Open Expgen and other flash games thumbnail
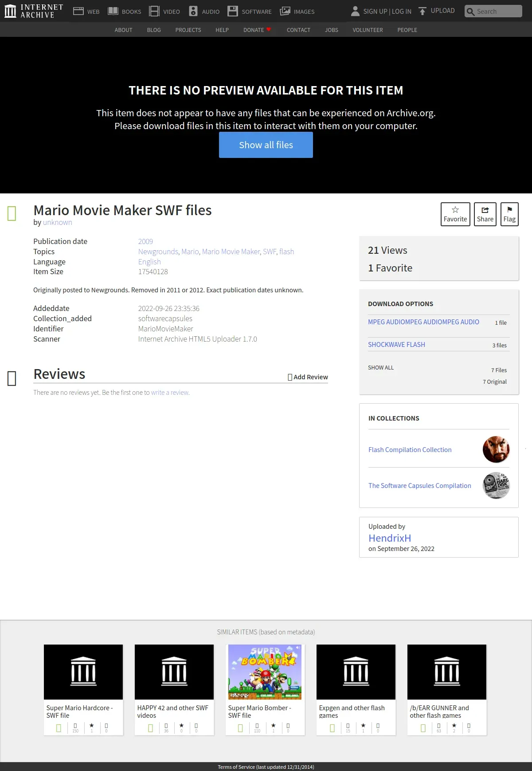Screen dimensions: 532x771 click(356, 672)
